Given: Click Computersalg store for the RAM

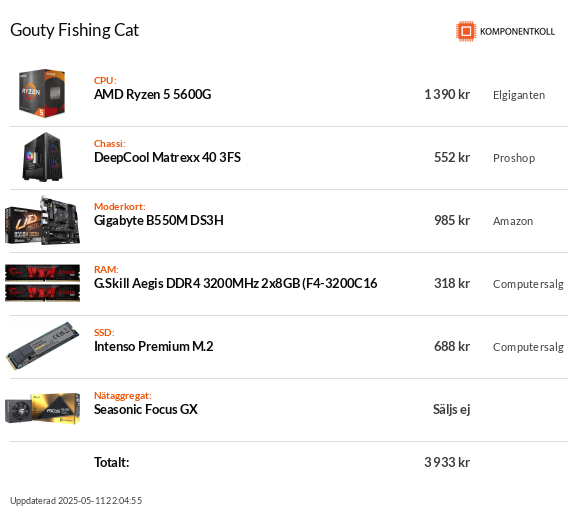Looking at the screenshot, I should pyautogui.click(x=528, y=284).
